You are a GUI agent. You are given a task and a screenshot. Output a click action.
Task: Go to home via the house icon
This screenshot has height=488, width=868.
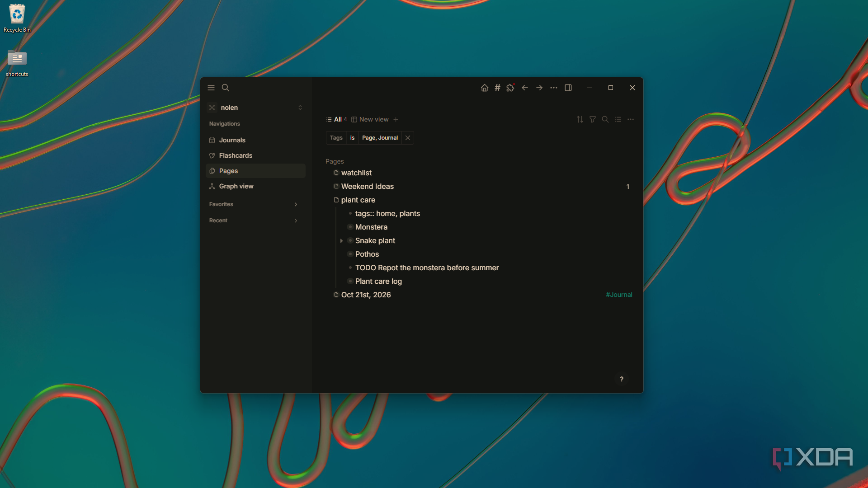pyautogui.click(x=485, y=88)
